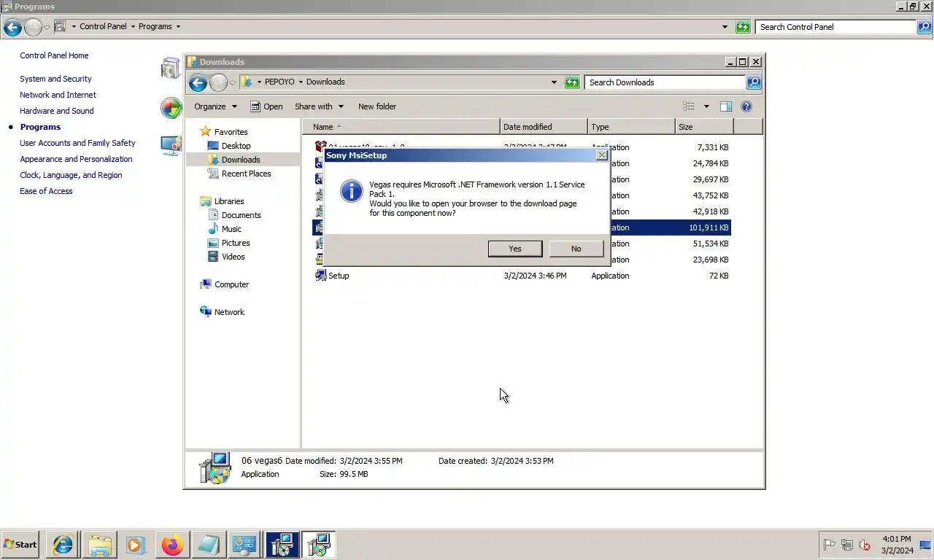The height and width of the screenshot is (560, 934).
Task: Open recent pages dropdown in Downloads window
Action: [232, 82]
